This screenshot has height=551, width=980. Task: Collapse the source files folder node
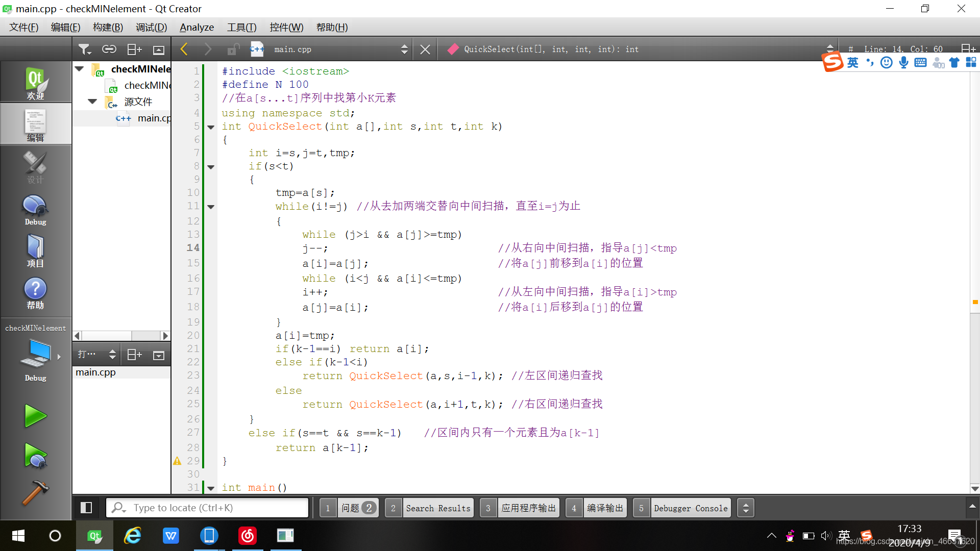(92, 102)
